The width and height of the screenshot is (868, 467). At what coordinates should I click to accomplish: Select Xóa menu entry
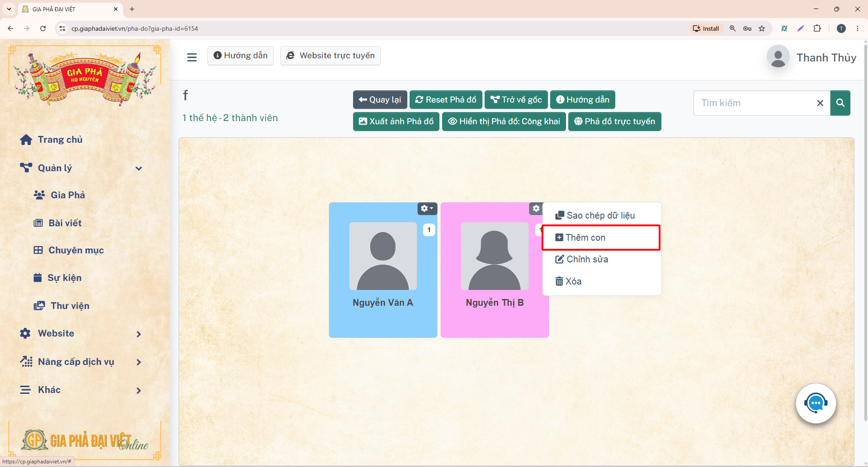pos(602,281)
